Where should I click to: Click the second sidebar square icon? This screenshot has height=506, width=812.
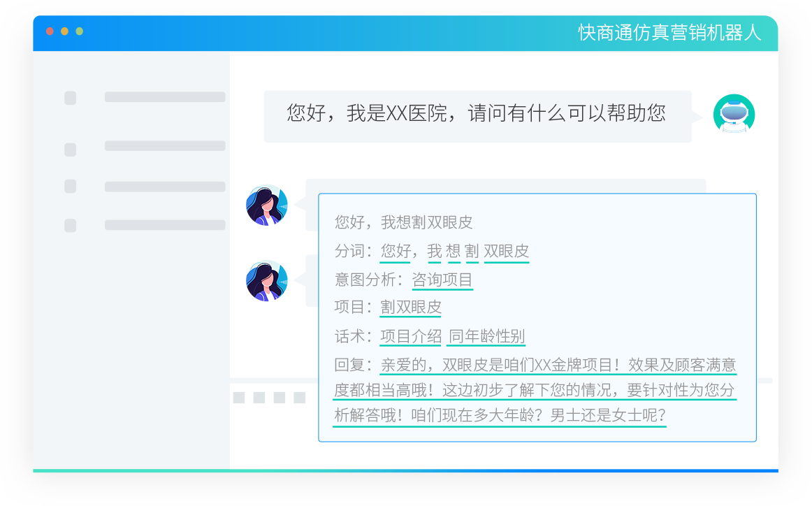tap(69, 150)
